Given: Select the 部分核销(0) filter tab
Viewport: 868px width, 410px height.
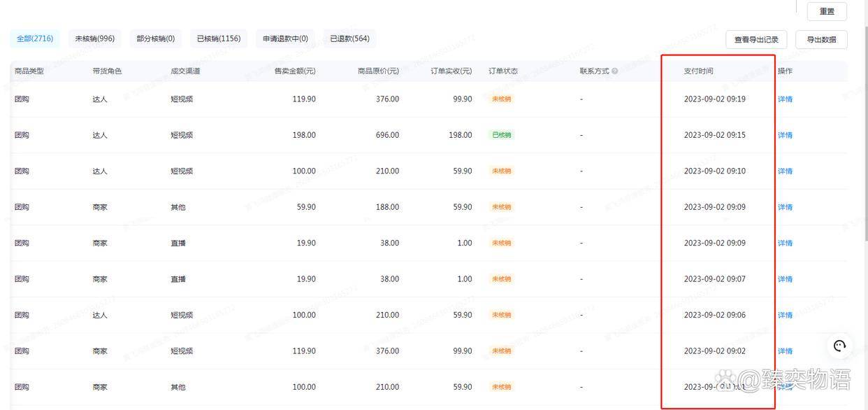Looking at the screenshot, I should 154,38.
